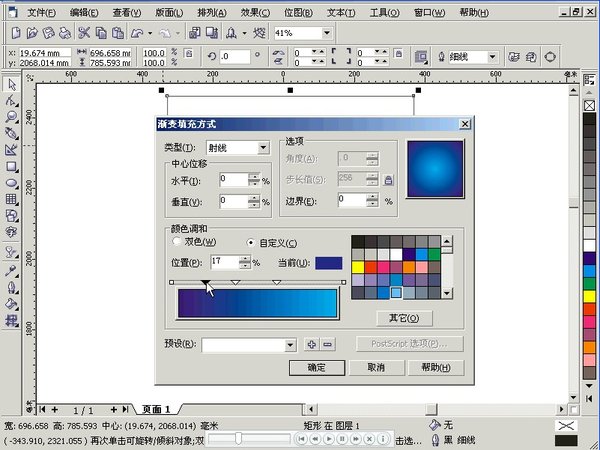Click the 确定 OK button
Image resolution: width=600 pixels, height=450 pixels.
tap(316, 368)
